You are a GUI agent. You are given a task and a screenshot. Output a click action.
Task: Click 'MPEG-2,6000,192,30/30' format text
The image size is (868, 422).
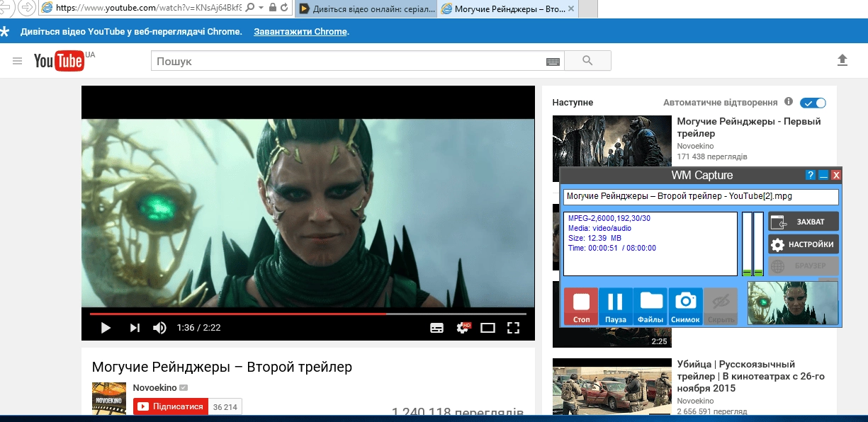(609, 219)
